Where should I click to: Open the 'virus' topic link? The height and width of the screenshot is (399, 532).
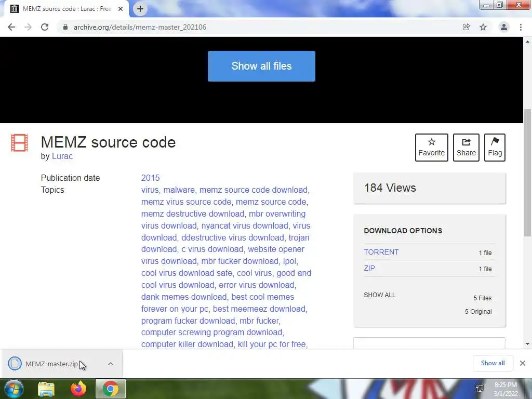pos(150,190)
